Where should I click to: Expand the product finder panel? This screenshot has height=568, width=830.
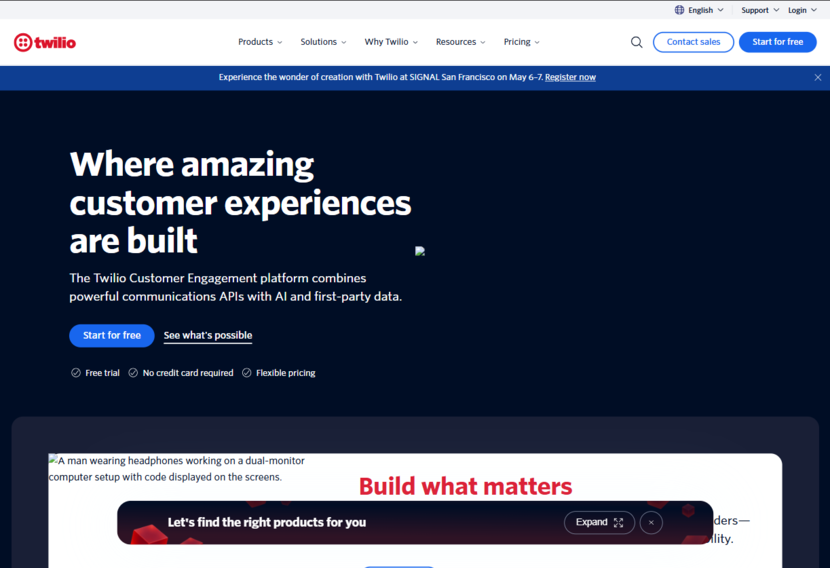pyautogui.click(x=599, y=522)
